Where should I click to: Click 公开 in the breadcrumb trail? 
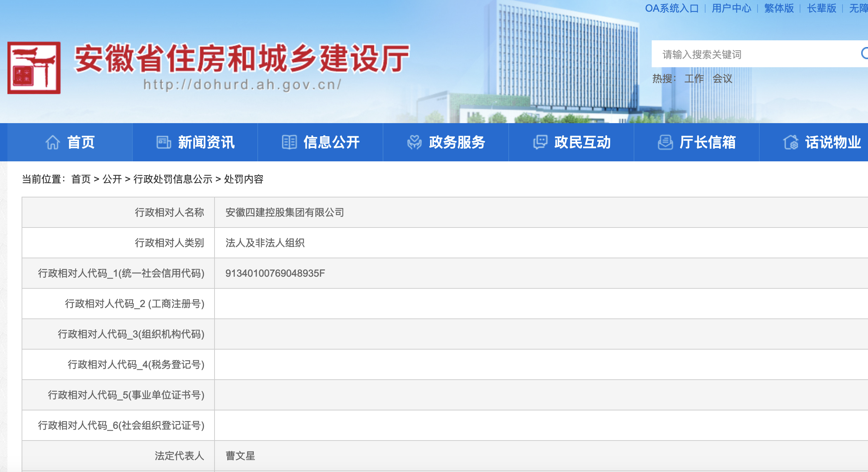[x=113, y=180]
